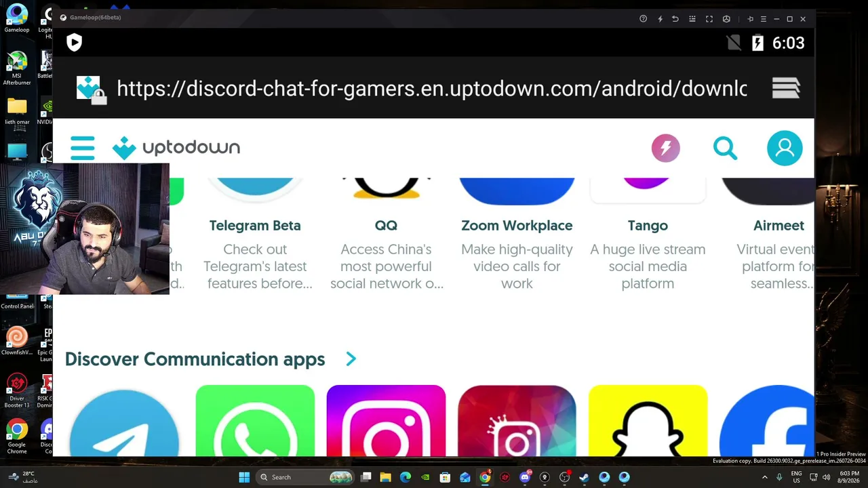The width and height of the screenshot is (868, 488).
Task: Click the Gameloop pin window icon
Action: click(x=750, y=19)
